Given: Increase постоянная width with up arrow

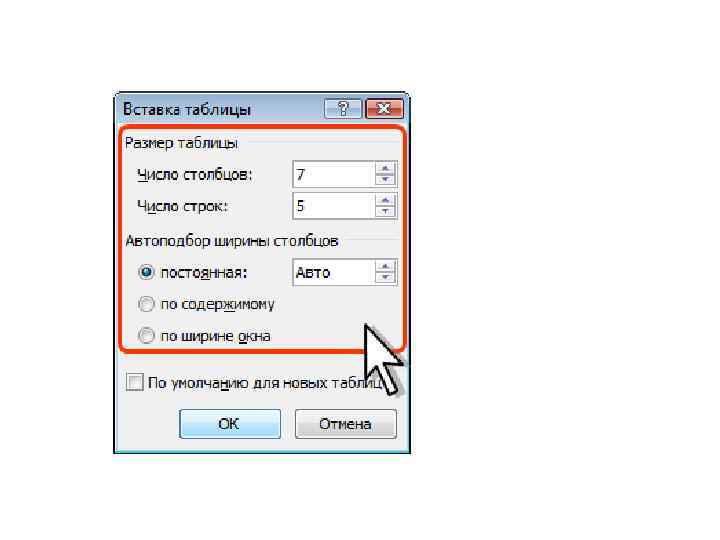Looking at the screenshot, I should [x=385, y=267].
